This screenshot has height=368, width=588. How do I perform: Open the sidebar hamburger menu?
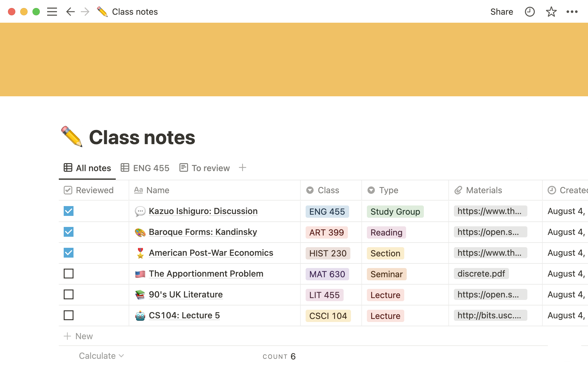pyautogui.click(x=52, y=12)
